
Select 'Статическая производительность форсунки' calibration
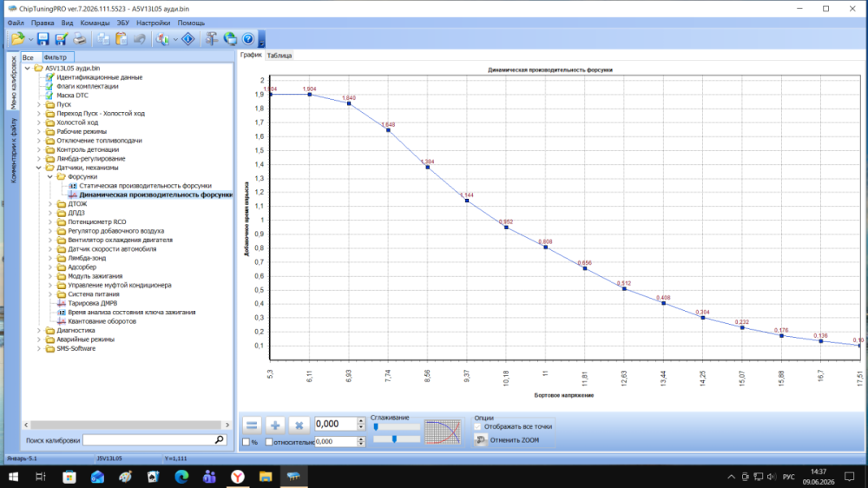[145, 186]
